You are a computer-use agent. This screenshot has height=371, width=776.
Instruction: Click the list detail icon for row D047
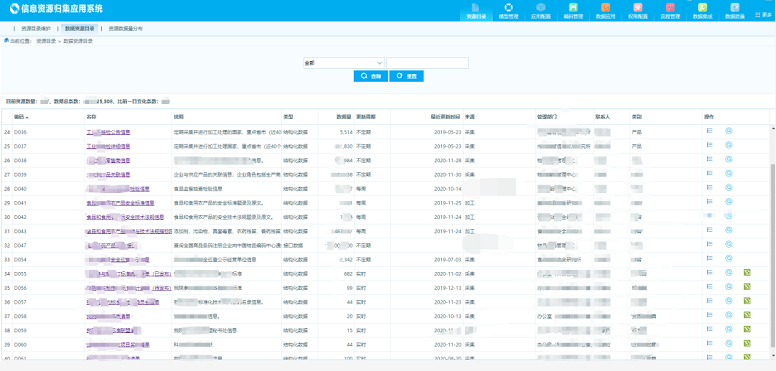709,244
